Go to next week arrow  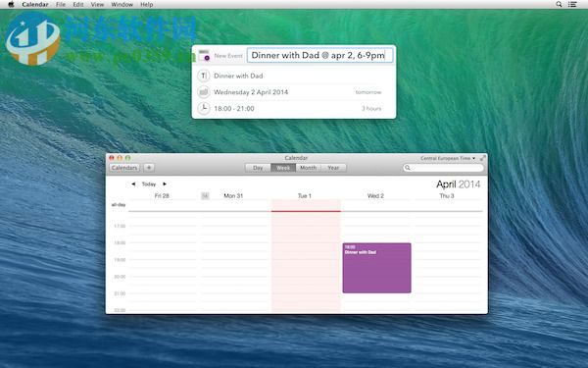point(165,184)
